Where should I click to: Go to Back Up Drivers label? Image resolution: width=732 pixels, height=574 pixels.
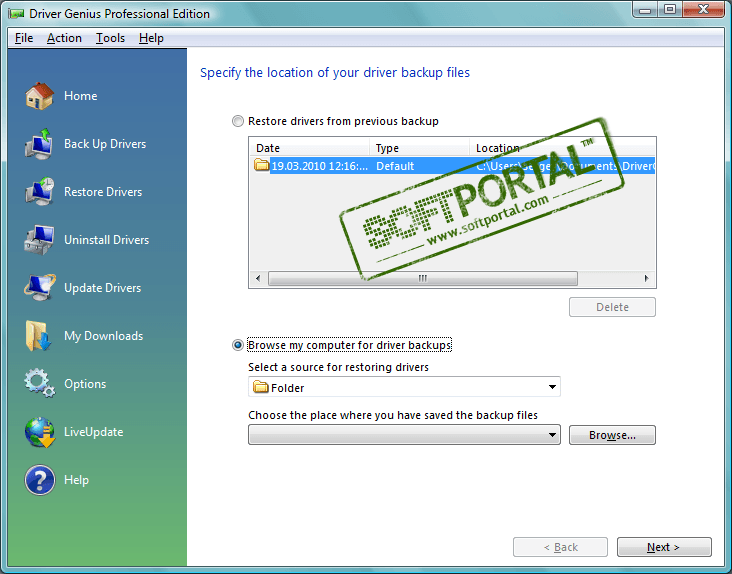pyautogui.click(x=105, y=144)
